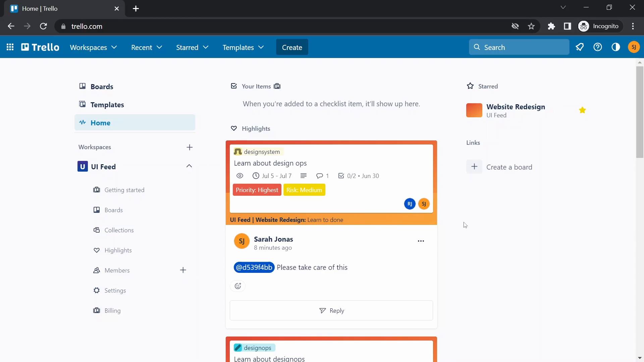The image size is (644, 362).
Task: Click the Priority Highest label on card
Action: [257, 190]
